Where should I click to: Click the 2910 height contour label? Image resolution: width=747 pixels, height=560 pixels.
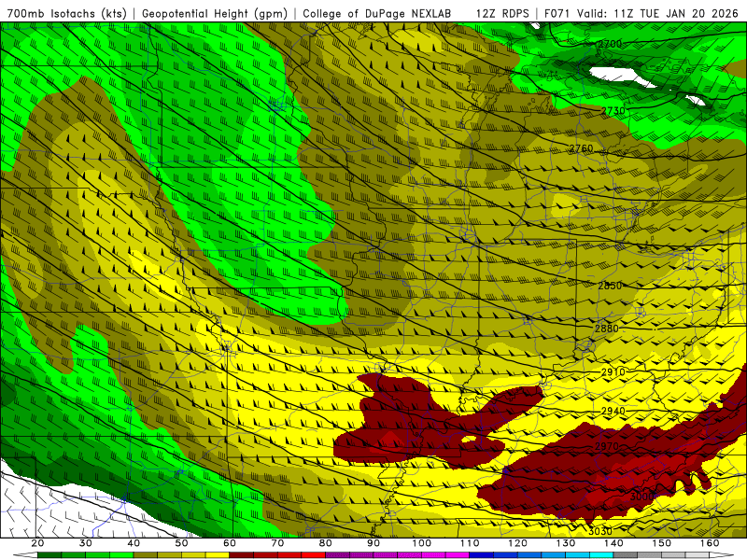tap(613, 371)
